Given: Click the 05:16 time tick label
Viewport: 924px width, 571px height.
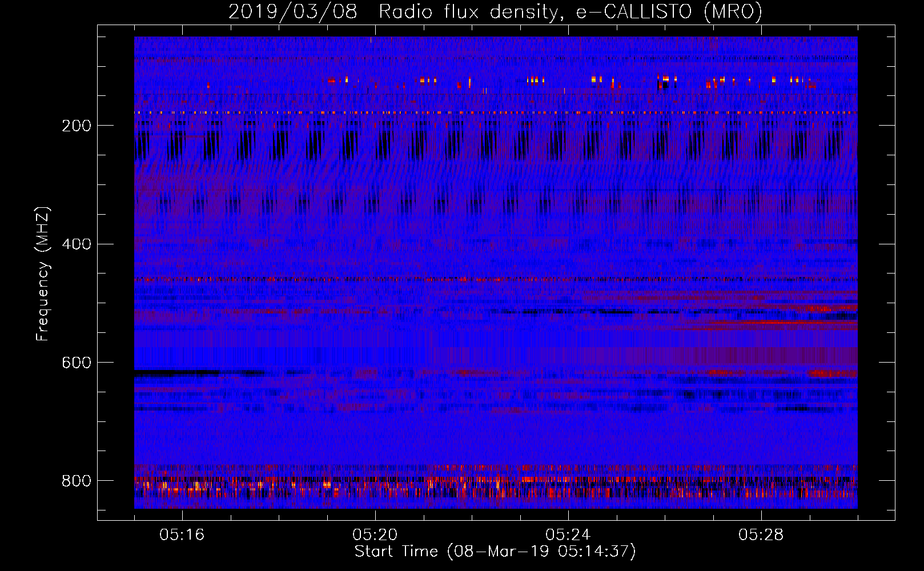Looking at the screenshot, I should 182,535.
